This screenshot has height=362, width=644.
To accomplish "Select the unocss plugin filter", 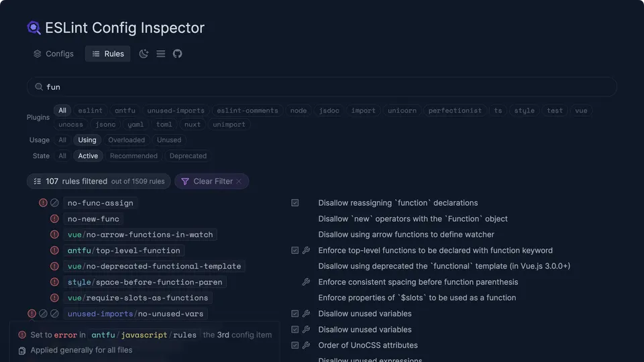I will pyautogui.click(x=70, y=125).
